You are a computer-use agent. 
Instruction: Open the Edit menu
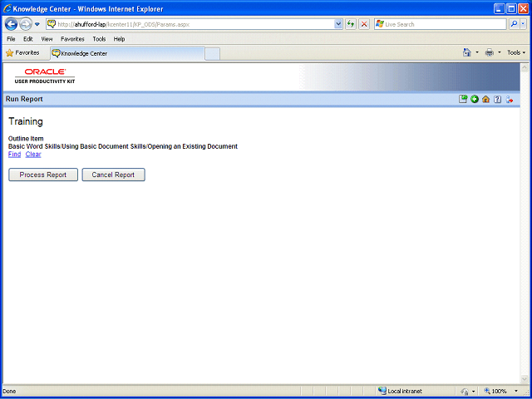pyautogui.click(x=27, y=39)
